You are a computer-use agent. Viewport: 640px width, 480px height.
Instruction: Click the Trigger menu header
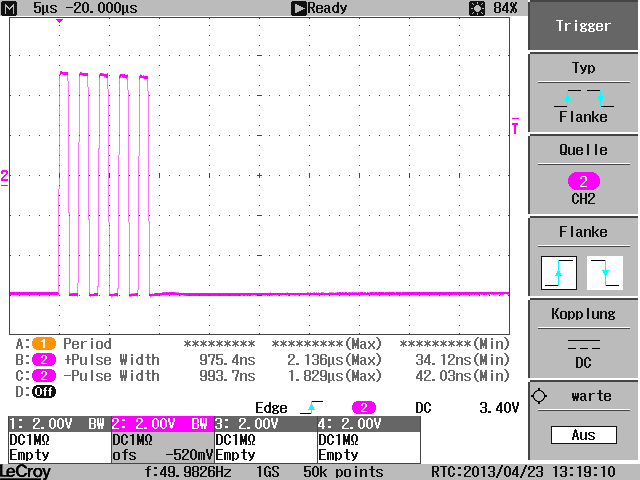tap(583, 25)
